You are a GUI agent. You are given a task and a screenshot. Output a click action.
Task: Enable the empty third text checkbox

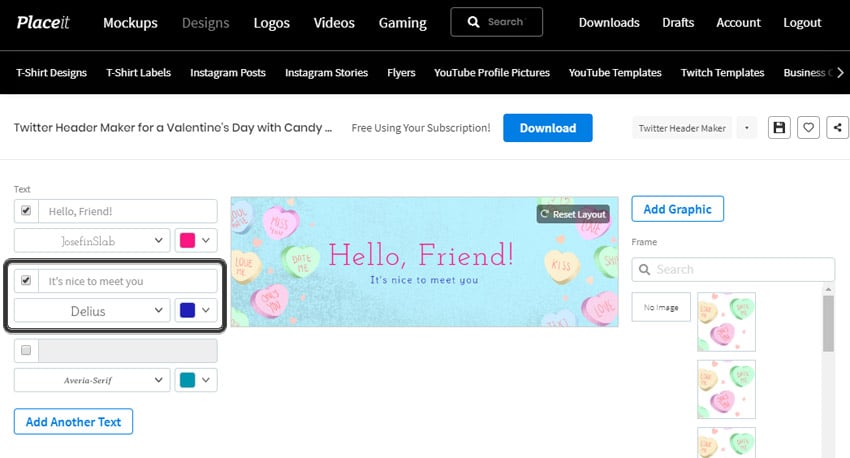point(26,350)
